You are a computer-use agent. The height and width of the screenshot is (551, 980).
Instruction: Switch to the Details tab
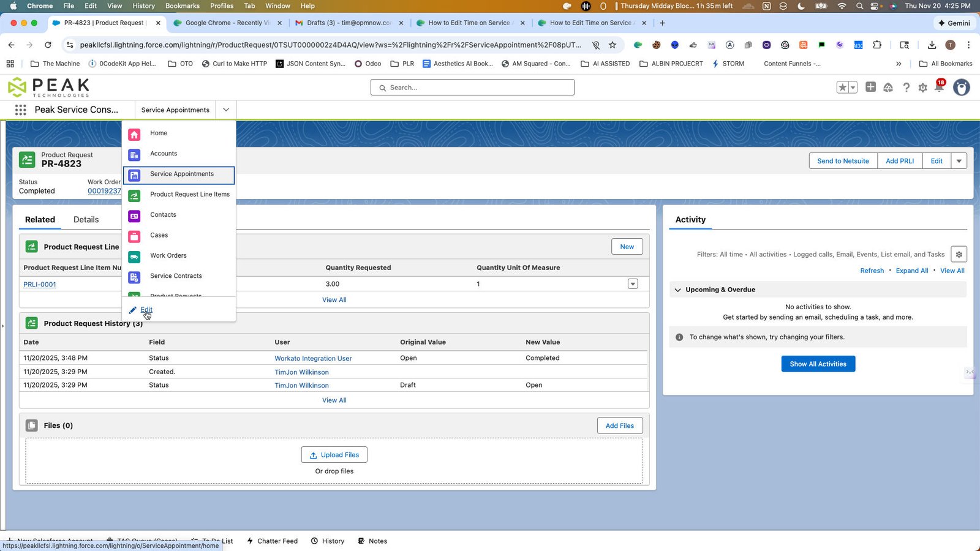tap(86, 220)
